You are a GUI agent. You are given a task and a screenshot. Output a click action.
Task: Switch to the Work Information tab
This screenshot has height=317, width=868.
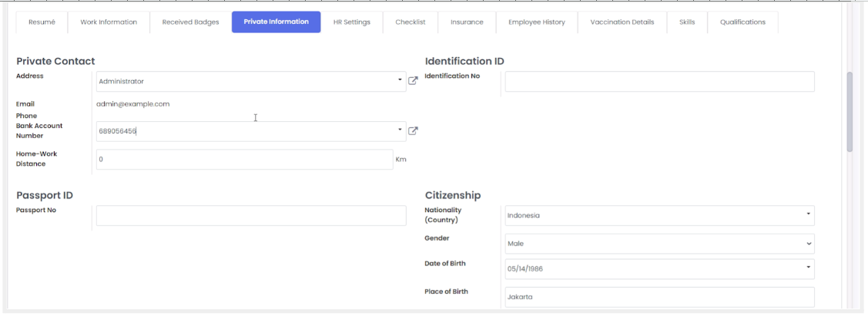[x=109, y=22]
